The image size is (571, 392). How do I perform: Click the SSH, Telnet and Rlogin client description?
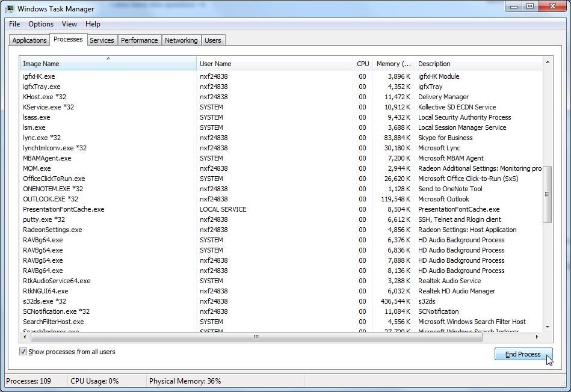(x=459, y=219)
